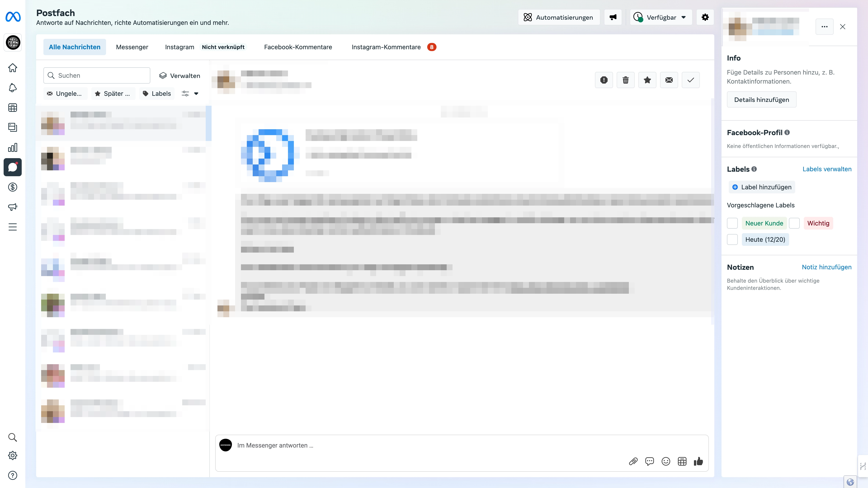Click Label hinzufügen button
The image size is (868, 488).
pos(762,187)
